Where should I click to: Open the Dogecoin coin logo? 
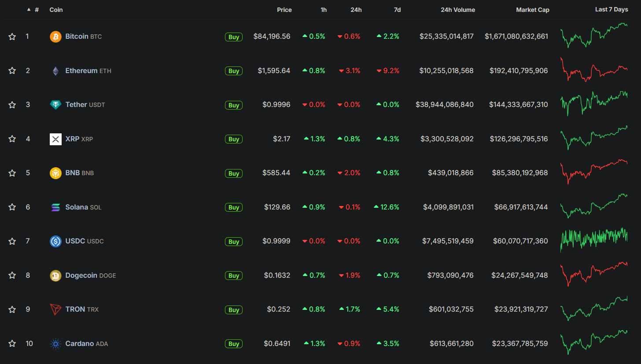pos(55,276)
